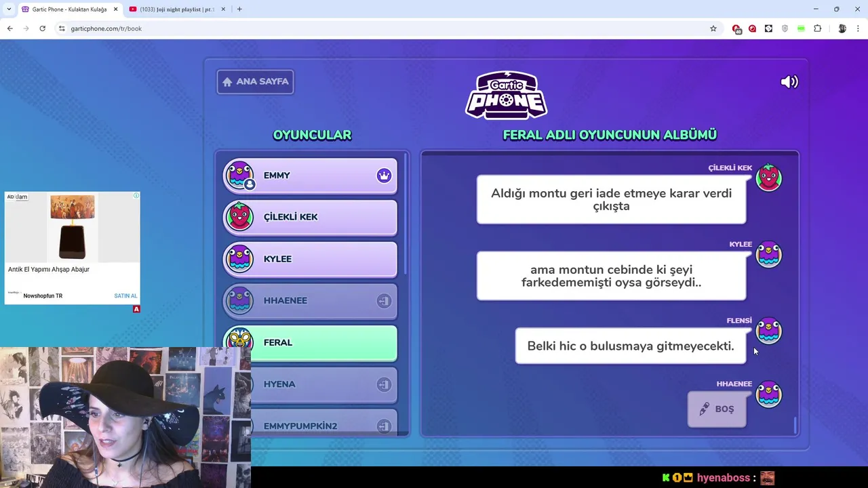This screenshot has height=488, width=868.
Task: Click the grey shield extension icon
Action: (785, 28)
